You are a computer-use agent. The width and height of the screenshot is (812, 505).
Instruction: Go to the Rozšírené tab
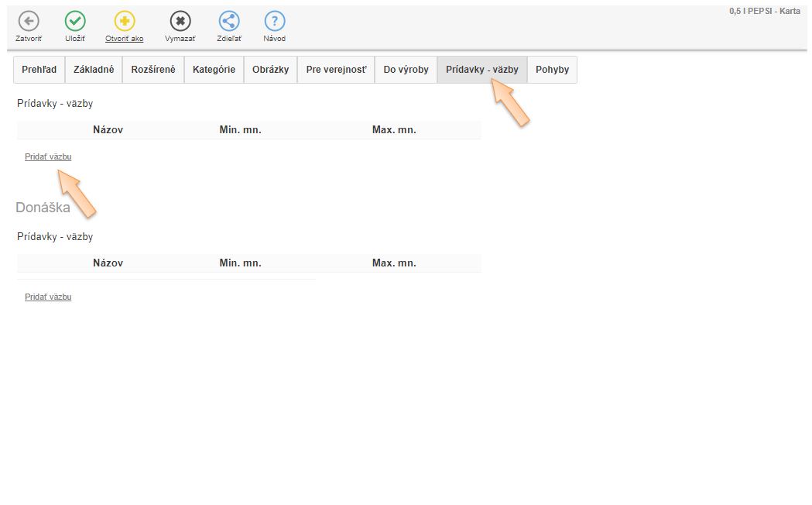153,70
